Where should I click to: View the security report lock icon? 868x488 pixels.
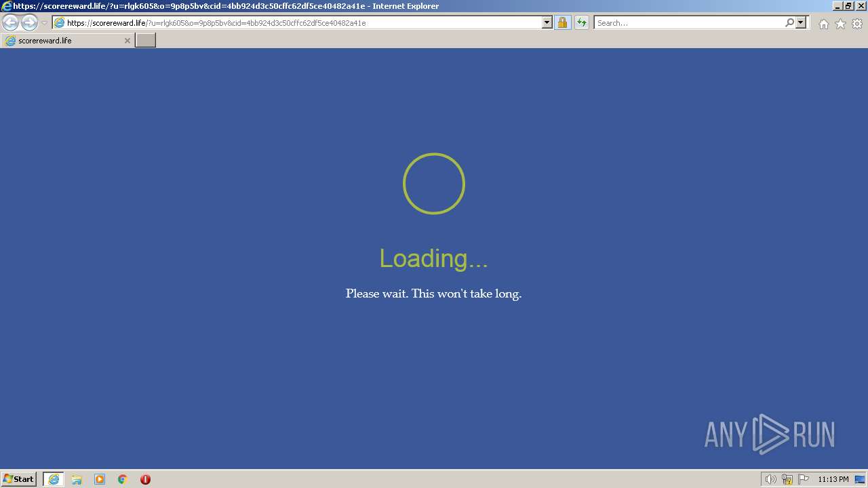(562, 22)
